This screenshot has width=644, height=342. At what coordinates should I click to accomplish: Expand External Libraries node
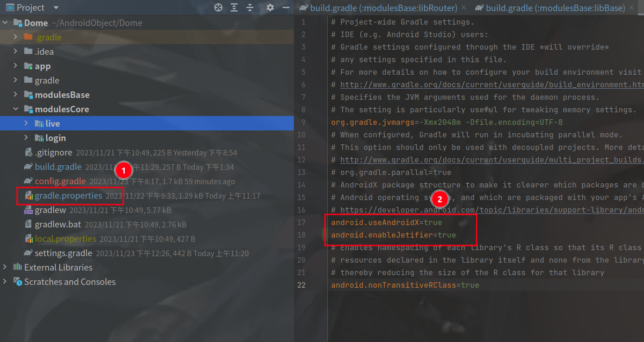(5, 267)
